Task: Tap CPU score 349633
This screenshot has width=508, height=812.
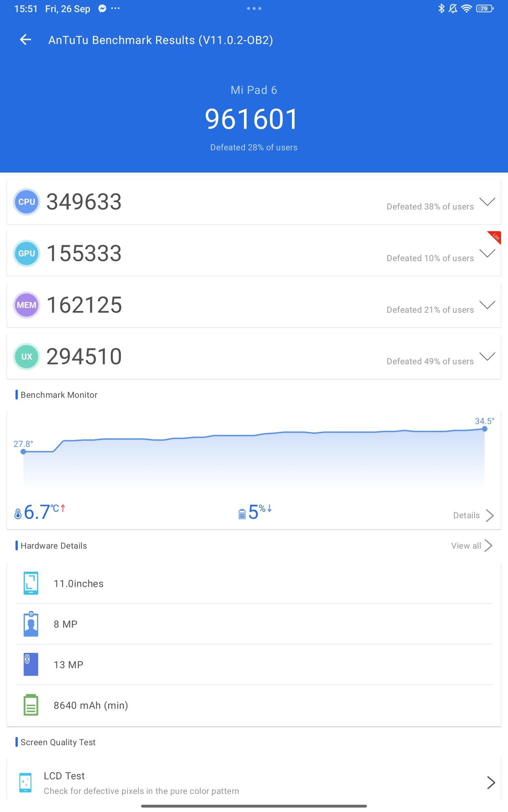Action: click(84, 202)
